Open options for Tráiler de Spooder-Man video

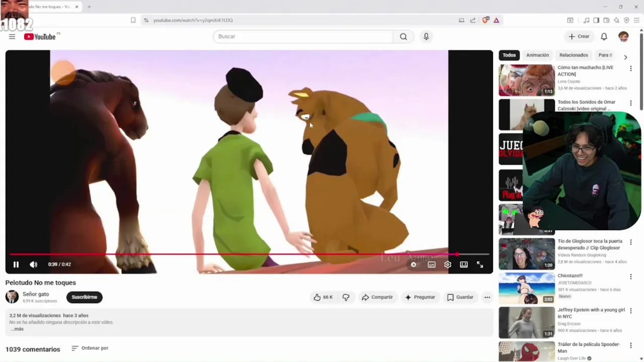[630, 346]
